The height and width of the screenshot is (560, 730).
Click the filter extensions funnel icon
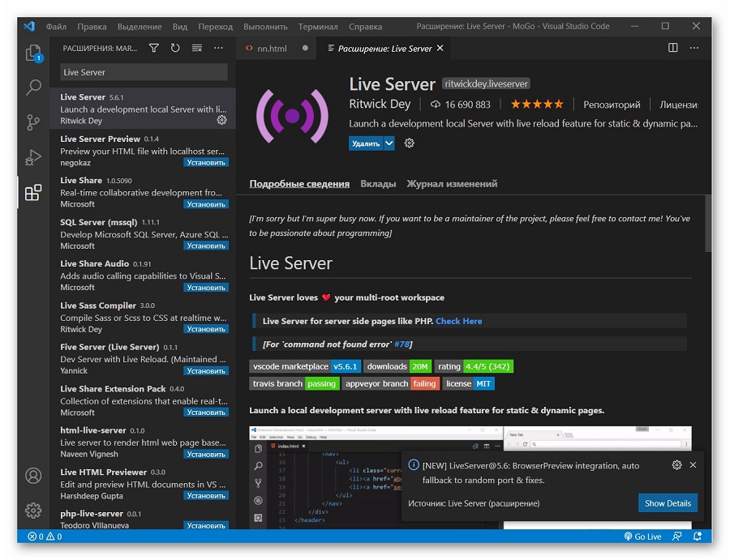(154, 48)
